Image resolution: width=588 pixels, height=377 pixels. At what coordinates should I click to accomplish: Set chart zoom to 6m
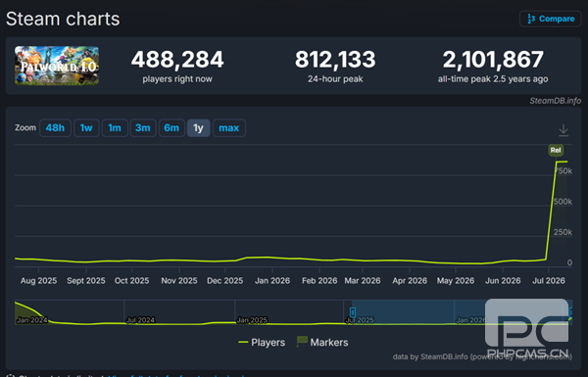(x=171, y=128)
